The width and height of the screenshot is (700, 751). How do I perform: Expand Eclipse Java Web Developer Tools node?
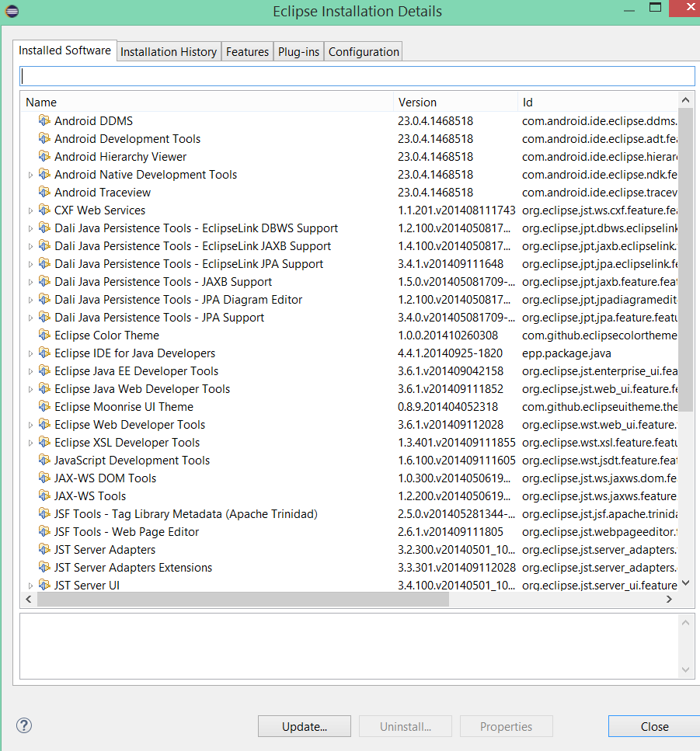coord(30,389)
